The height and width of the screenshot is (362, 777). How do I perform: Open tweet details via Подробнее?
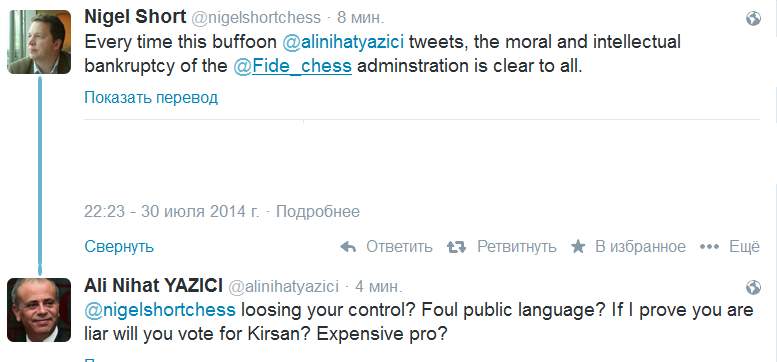[318, 212]
